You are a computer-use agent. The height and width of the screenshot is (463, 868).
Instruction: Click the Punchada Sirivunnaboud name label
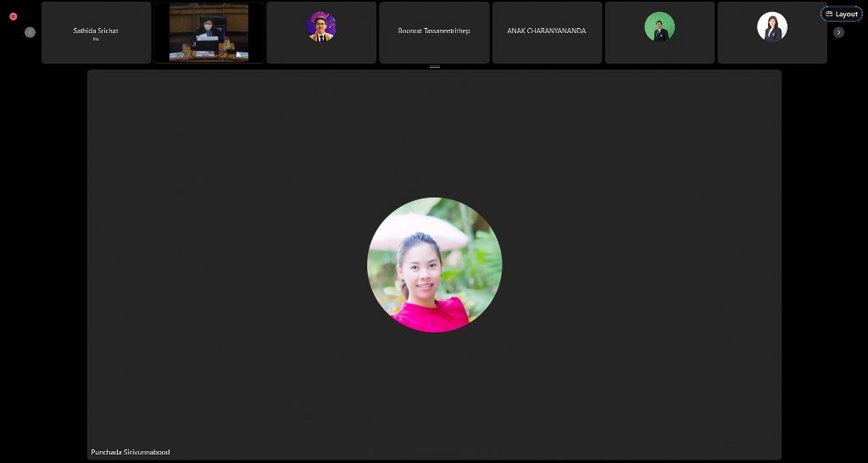click(131, 452)
